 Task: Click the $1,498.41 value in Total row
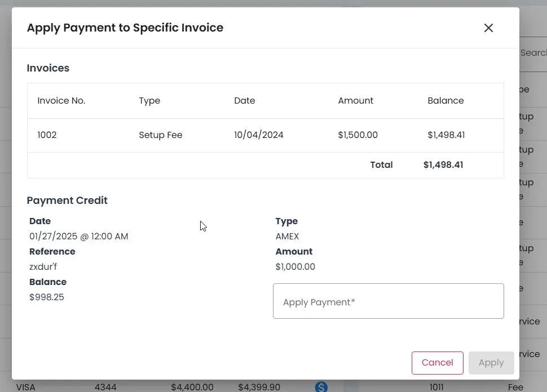[x=443, y=165]
